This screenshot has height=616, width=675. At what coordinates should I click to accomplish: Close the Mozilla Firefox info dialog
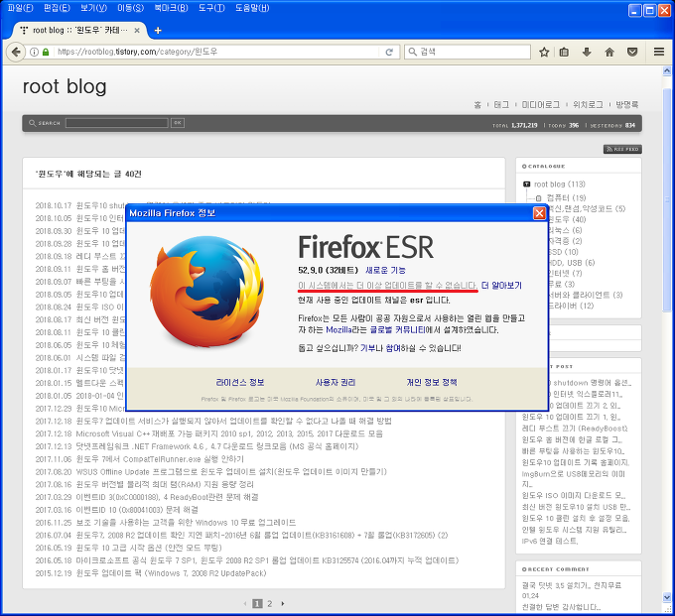tap(539, 213)
